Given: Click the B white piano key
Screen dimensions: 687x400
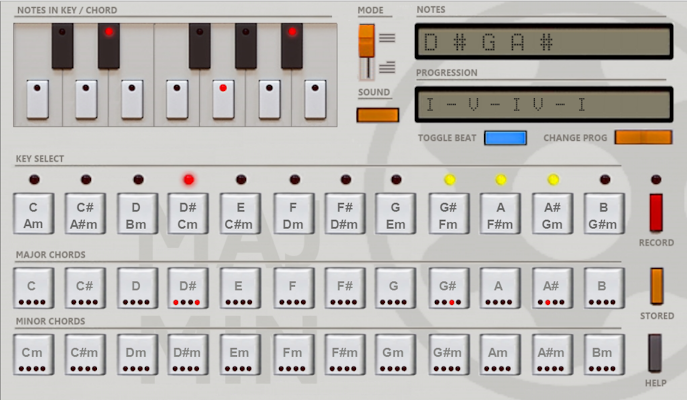Looking at the screenshot, I should (x=315, y=99).
